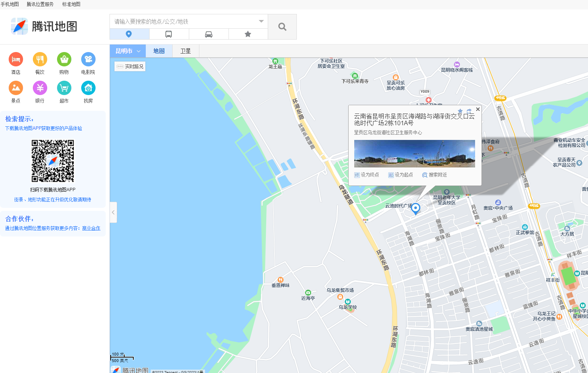Click 搜索附近 search nearby

435,175
